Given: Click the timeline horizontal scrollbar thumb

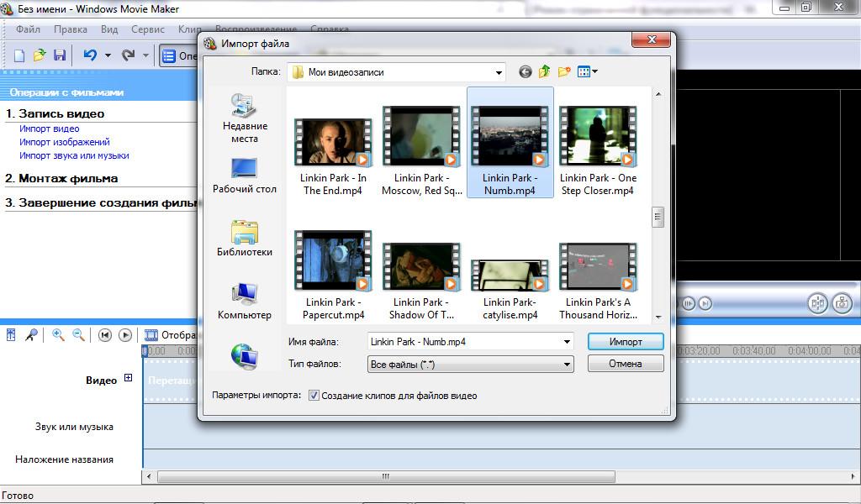Looking at the screenshot, I should pos(385,476).
